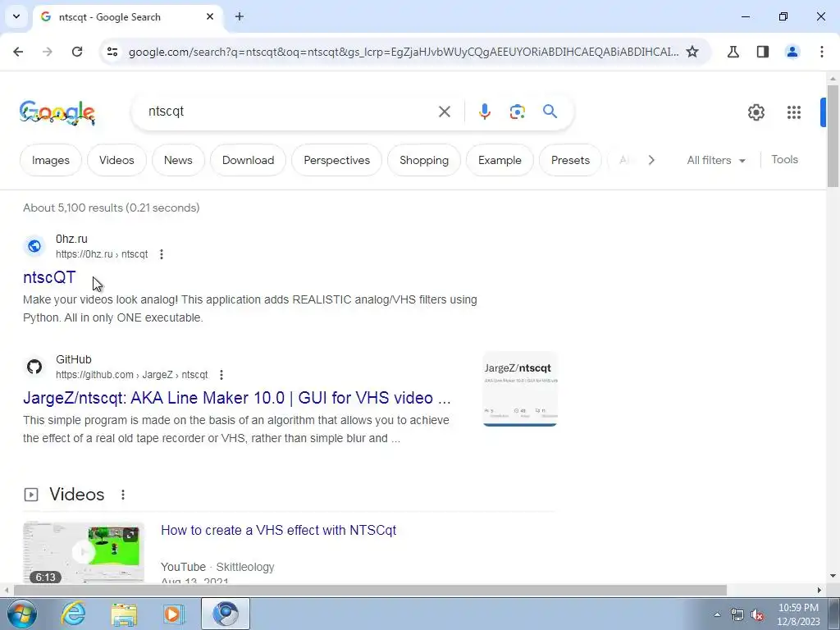Screen dimensions: 840x630
Task: Open more options for 0hz.ru result
Action: pos(162,254)
